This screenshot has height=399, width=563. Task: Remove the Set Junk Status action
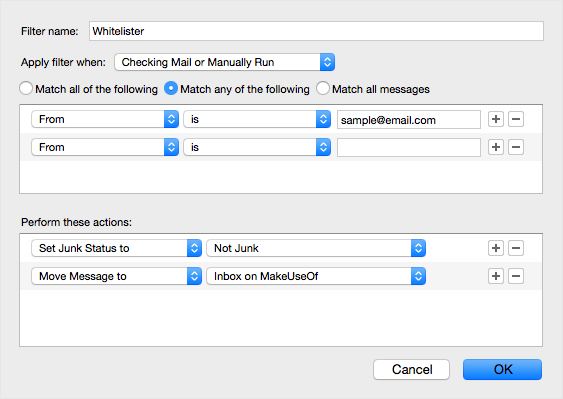[x=516, y=248]
